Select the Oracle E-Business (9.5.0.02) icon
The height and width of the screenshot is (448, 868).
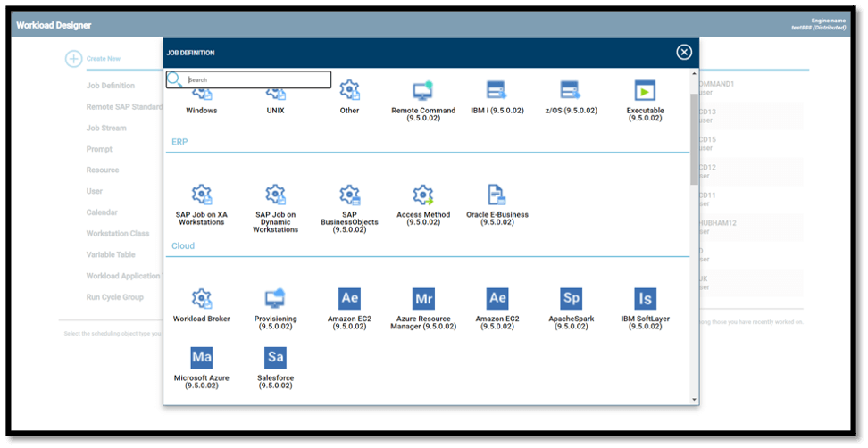pyautogui.click(x=497, y=195)
